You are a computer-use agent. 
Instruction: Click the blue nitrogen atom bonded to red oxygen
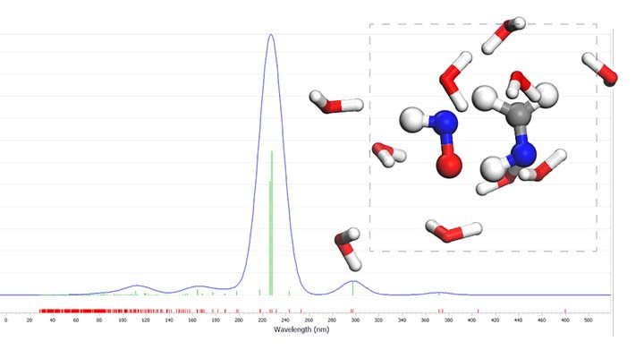coord(445,122)
